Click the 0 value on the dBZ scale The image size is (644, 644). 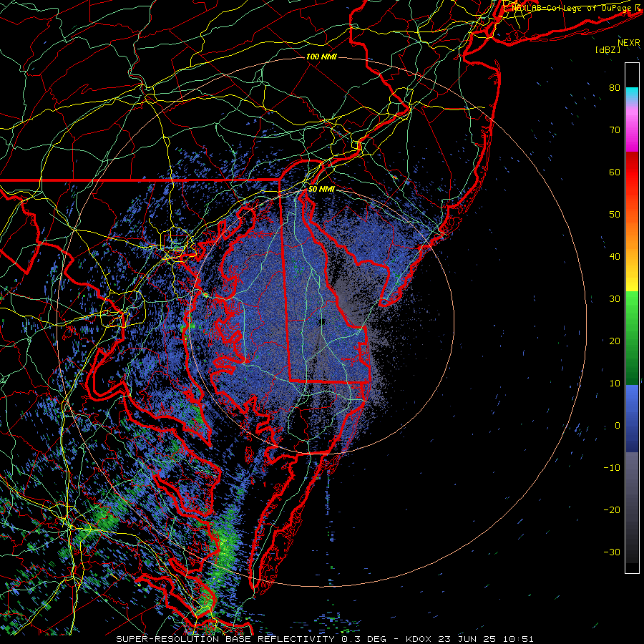tap(618, 426)
